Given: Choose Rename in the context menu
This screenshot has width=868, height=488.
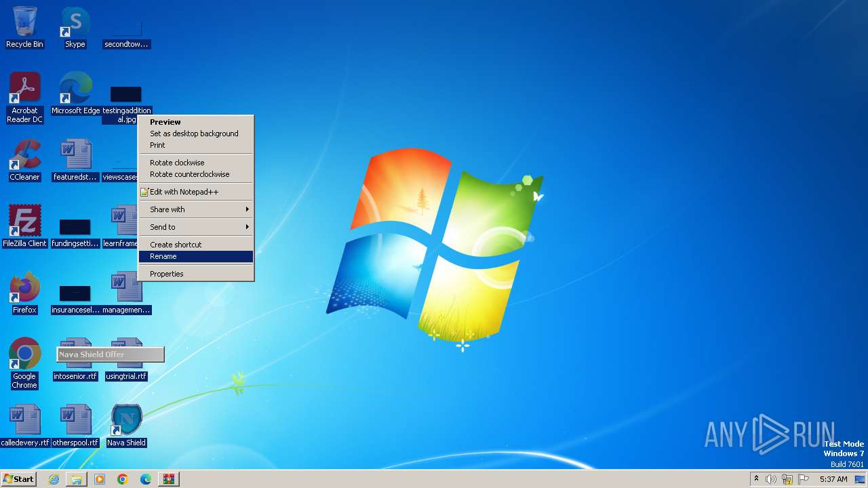Looking at the screenshot, I should pyautogui.click(x=196, y=256).
